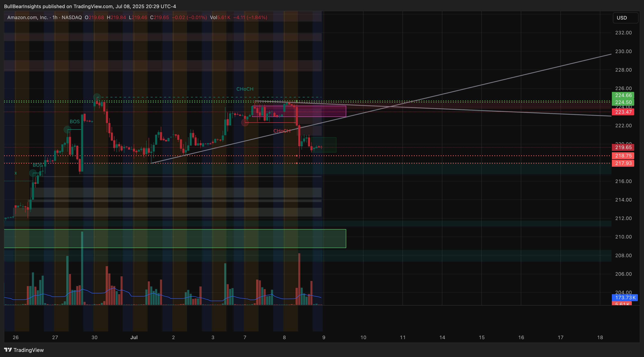Click the 27 date axis label
The width and height of the screenshot is (644, 357).
(55, 337)
